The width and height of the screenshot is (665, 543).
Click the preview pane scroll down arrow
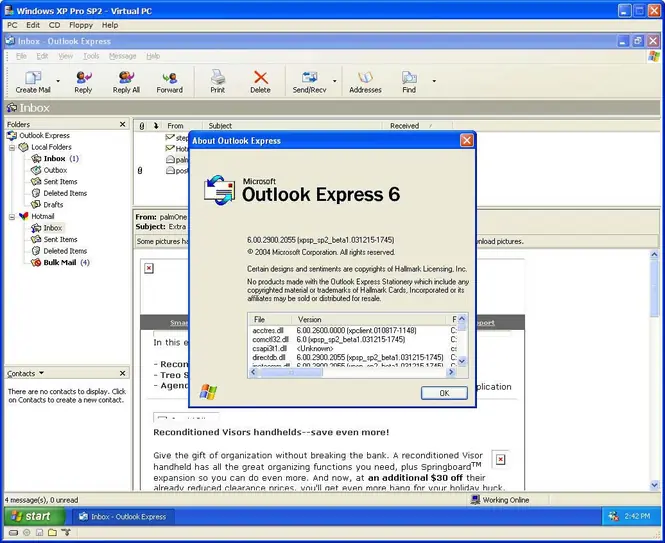(654, 484)
